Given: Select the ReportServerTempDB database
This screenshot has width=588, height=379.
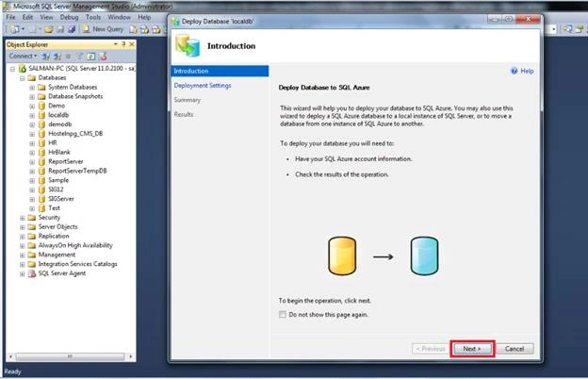Looking at the screenshot, I should [x=77, y=171].
